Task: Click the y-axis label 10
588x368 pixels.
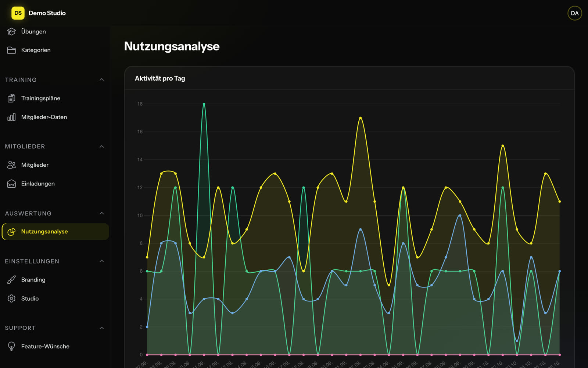Action: tap(140, 215)
